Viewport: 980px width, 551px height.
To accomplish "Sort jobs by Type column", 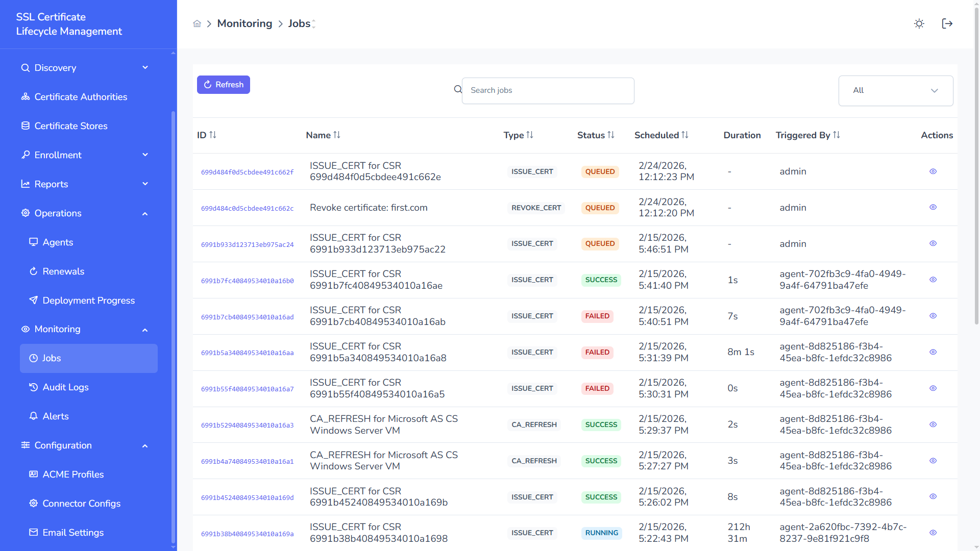I will click(x=529, y=135).
